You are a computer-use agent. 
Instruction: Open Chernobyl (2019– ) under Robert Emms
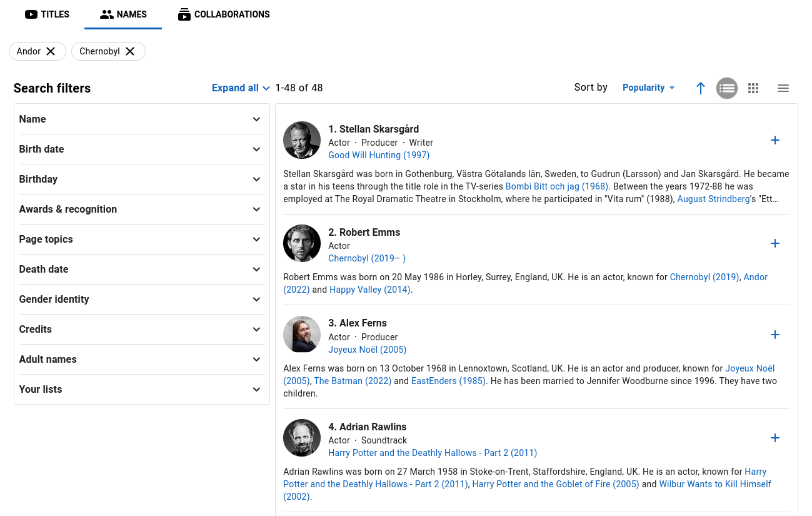click(367, 258)
